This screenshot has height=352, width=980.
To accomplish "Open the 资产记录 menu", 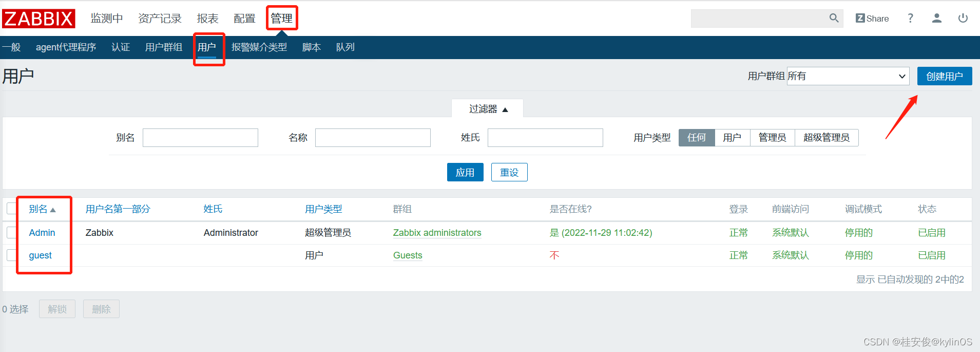I will click(x=160, y=18).
